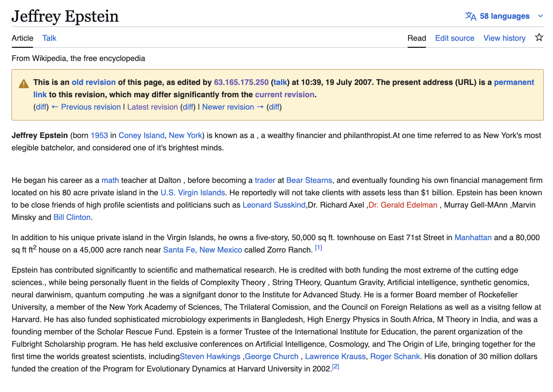The width and height of the screenshot is (553, 392).
Task: Open the IP editor's talk link
Action: (x=280, y=82)
